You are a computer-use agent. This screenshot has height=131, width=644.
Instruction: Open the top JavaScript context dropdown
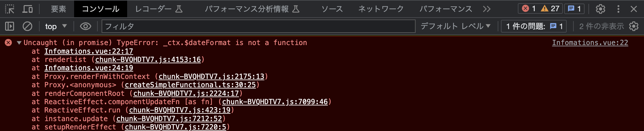point(56,26)
